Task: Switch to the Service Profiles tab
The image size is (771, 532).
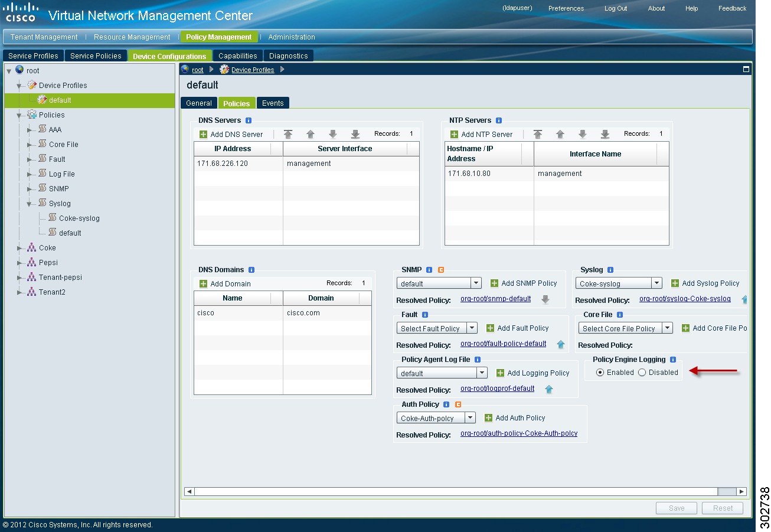Action: point(33,56)
